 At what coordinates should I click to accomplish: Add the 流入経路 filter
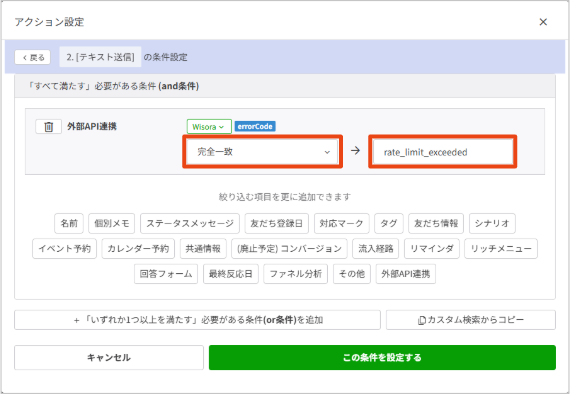376,249
